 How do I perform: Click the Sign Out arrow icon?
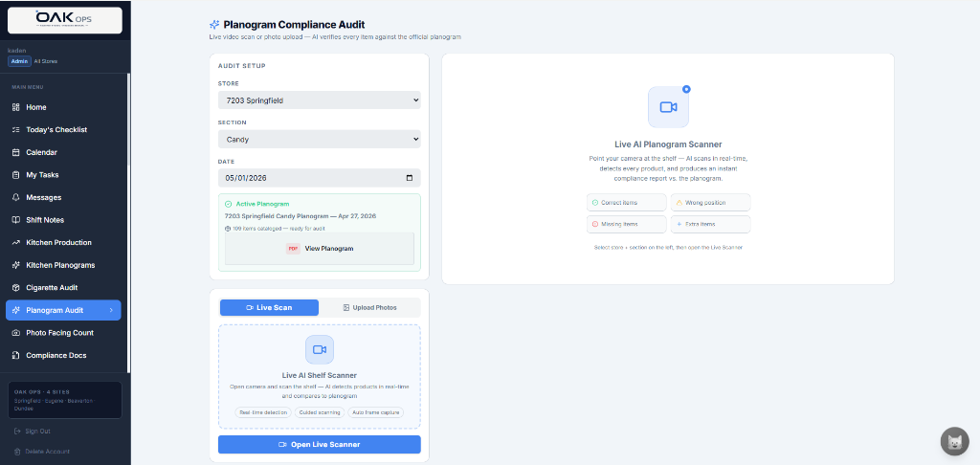[17, 432]
